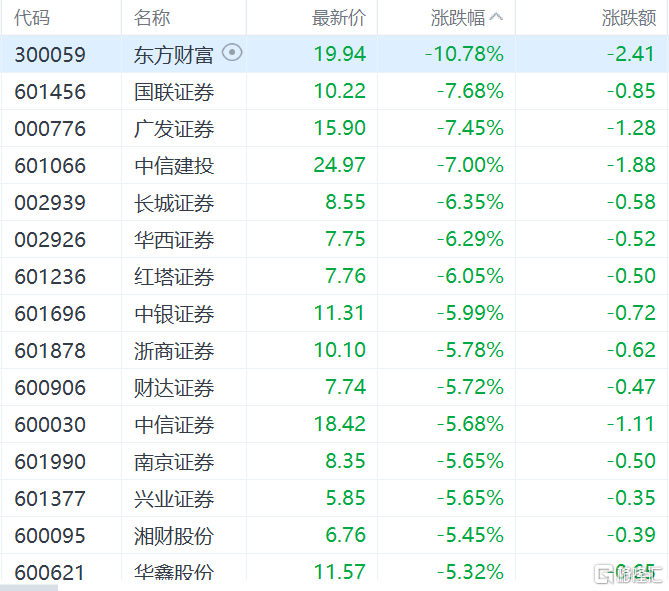Select stock code 601066
The width and height of the screenshot is (669, 591).
point(50,166)
